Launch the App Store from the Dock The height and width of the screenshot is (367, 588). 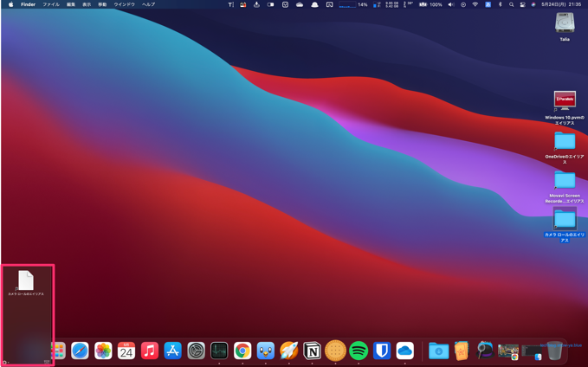tap(173, 351)
